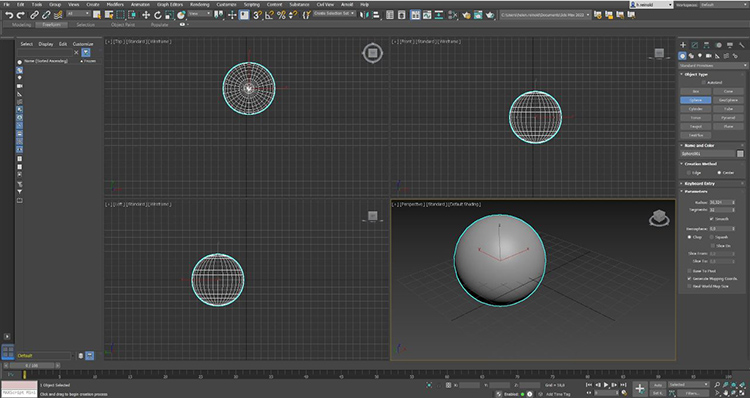
Task: Open the Curve Editor icon
Action: (x=427, y=15)
